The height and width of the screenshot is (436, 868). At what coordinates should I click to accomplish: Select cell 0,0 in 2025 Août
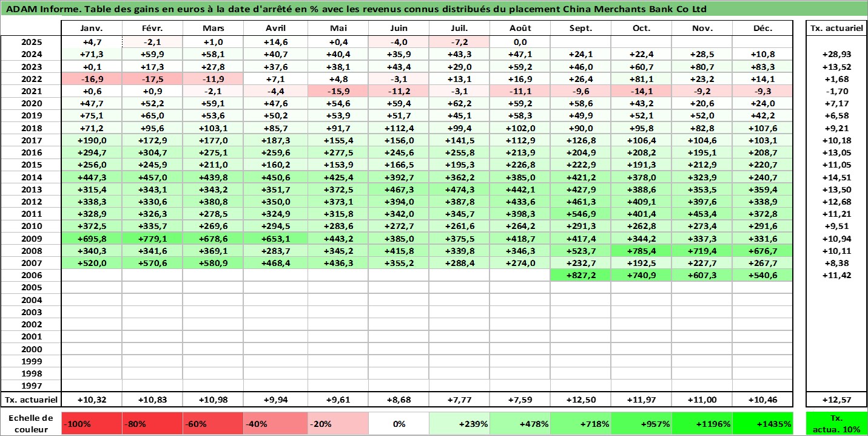(520, 42)
